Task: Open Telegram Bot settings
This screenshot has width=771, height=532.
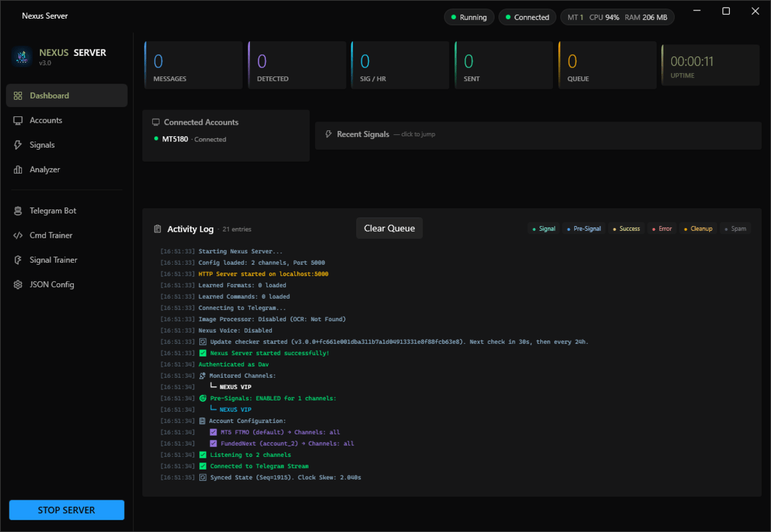Action: pyautogui.click(x=67, y=211)
